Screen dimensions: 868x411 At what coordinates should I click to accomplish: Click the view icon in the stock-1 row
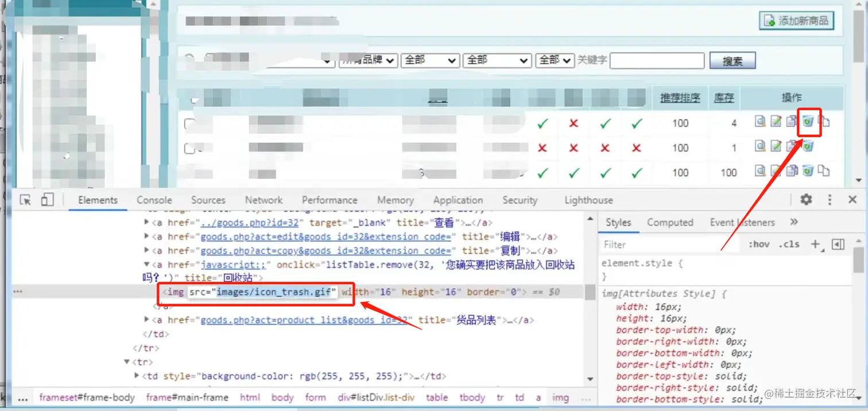pos(760,146)
